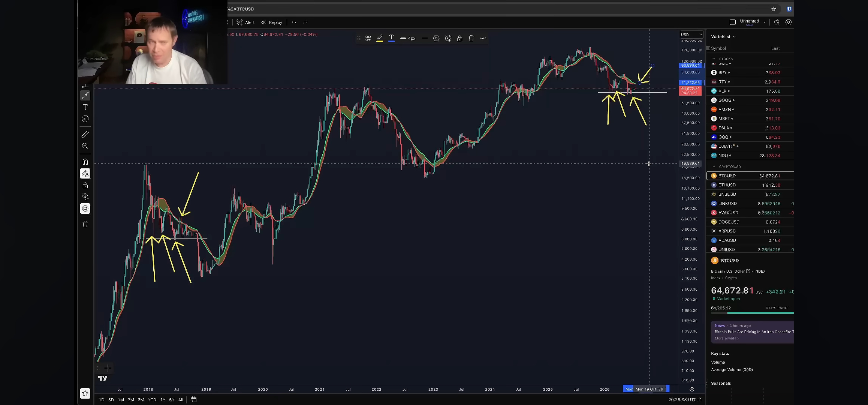Image resolution: width=868 pixels, height=405 pixels.
Task: Open favorites star in left sidebar
Action: pyautogui.click(x=85, y=393)
